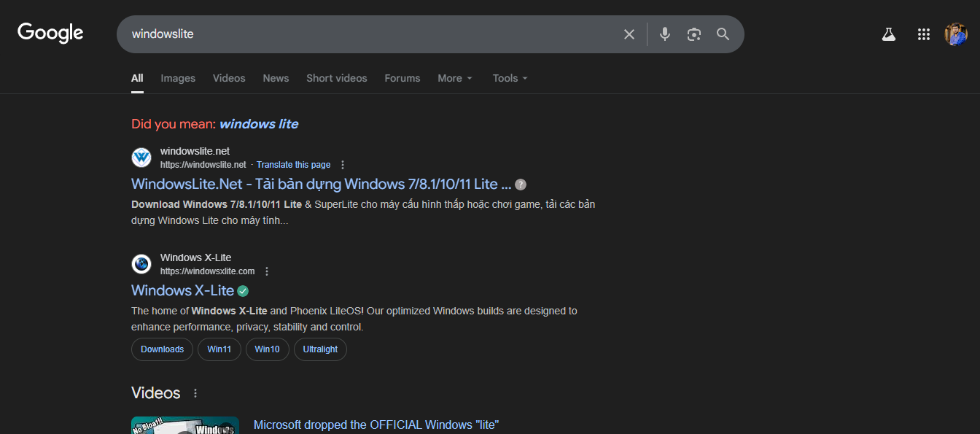Click the magnifying glass search button

tap(723, 34)
